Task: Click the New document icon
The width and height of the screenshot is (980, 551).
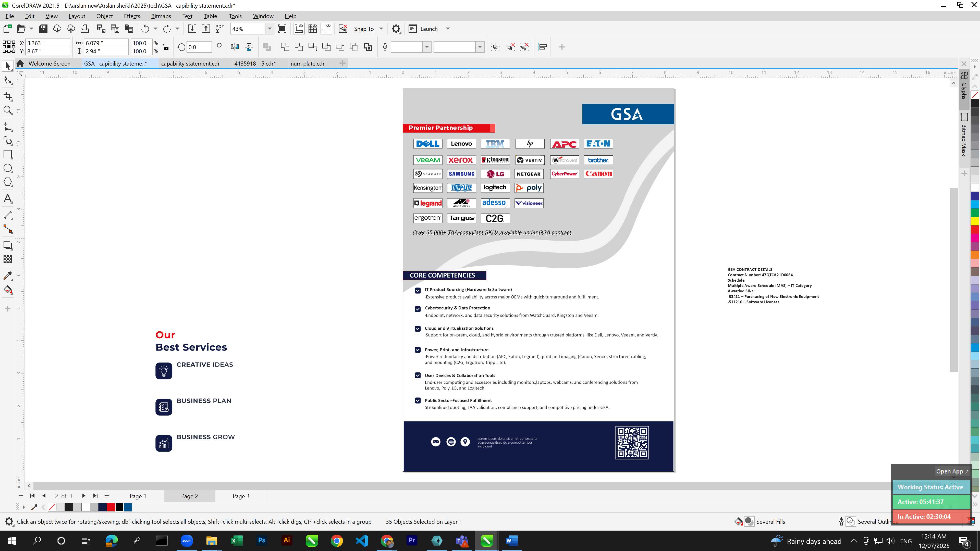Action: pyautogui.click(x=7, y=29)
